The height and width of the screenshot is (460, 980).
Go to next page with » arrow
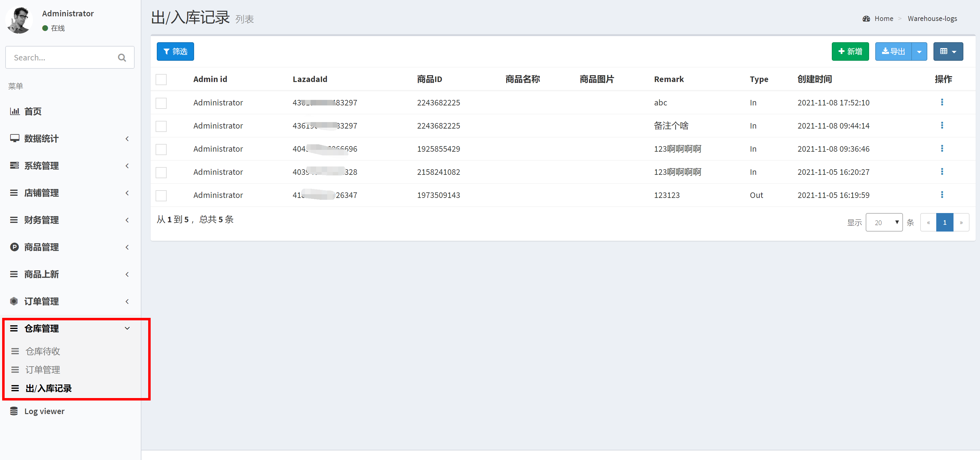coord(961,222)
